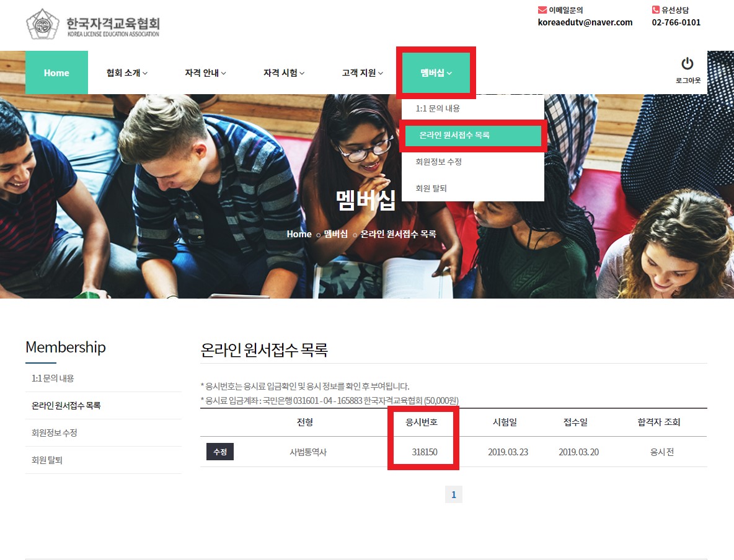Click the phone consultation icon
This screenshot has width=734, height=560.
pos(656,10)
